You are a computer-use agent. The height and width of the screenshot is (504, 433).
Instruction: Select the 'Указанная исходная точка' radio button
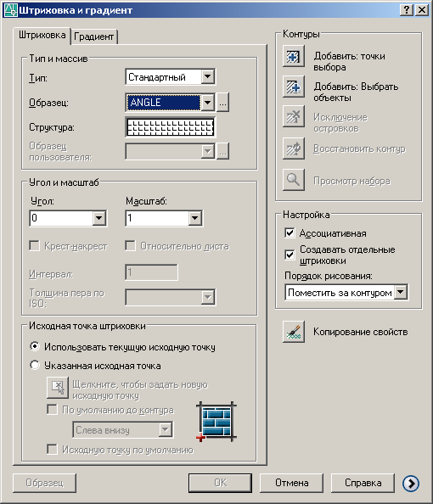(x=35, y=365)
